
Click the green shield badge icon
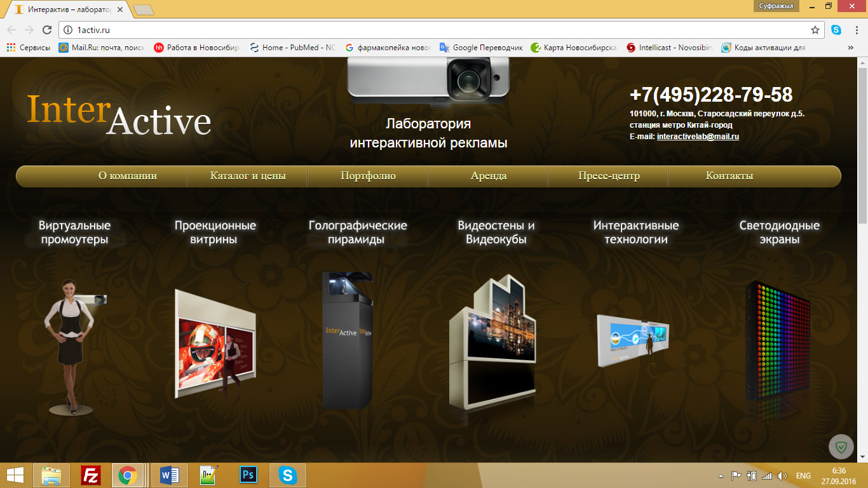coord(841,447)
